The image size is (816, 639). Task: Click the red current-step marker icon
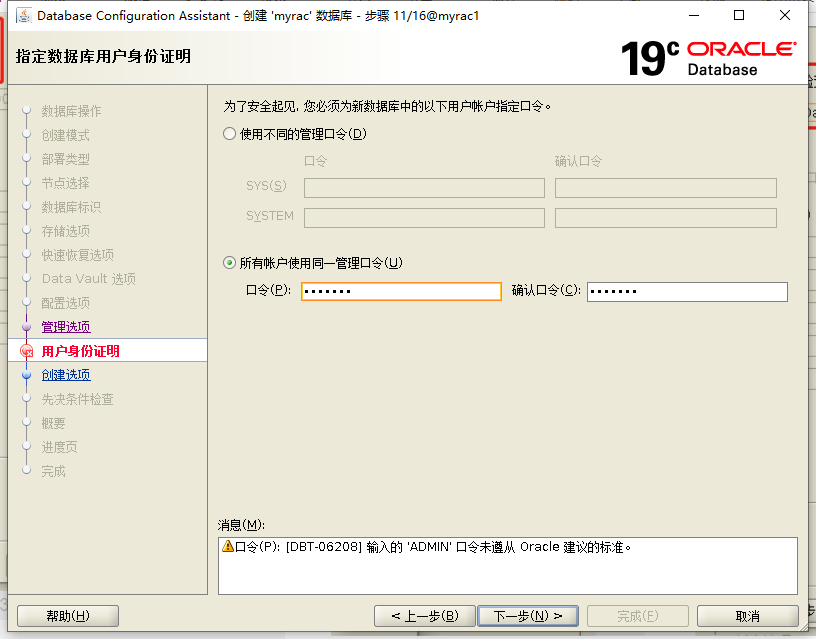27,351
